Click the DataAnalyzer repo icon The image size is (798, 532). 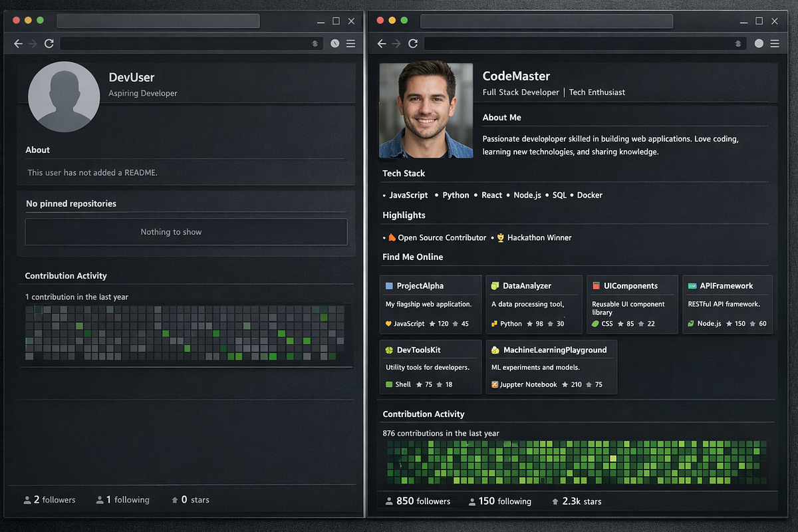pos(495,285)
